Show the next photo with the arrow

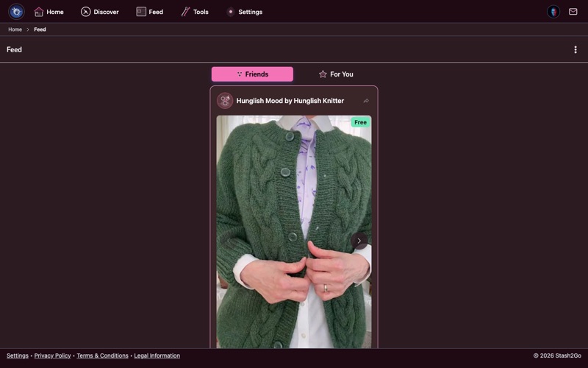click(359, 241)
